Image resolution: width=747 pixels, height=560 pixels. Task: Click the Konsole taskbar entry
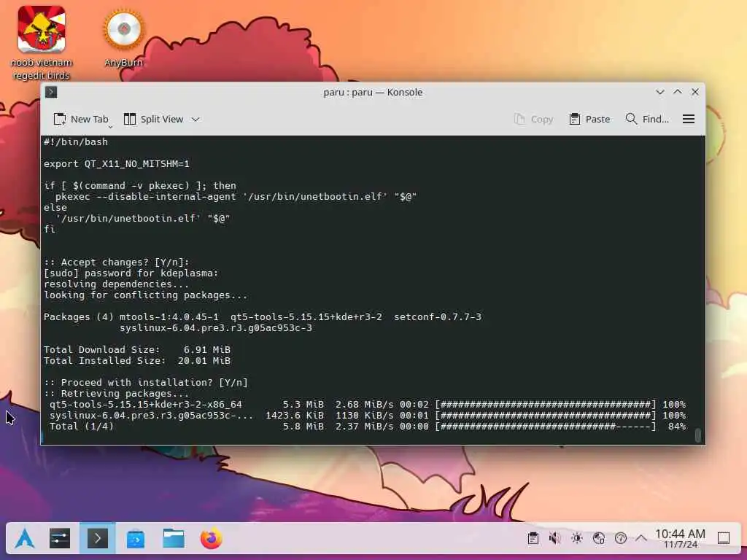(98, 539)
